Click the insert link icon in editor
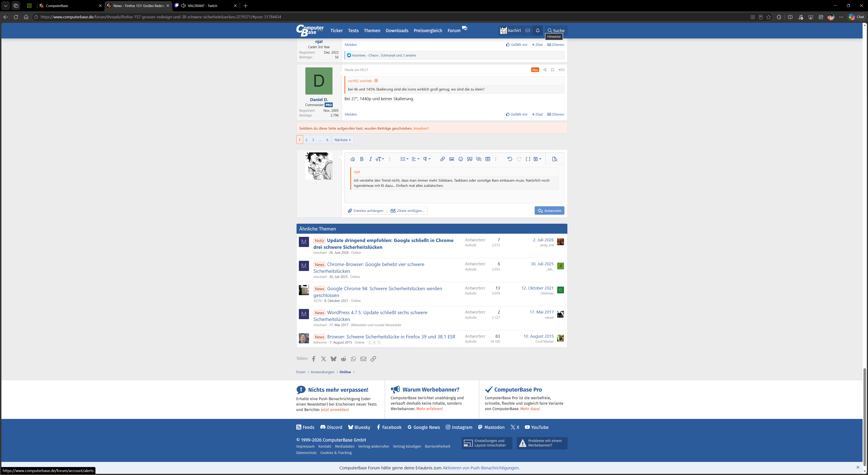Image resolution: width=868 pixels, height=475 pixels. (442, 159)
